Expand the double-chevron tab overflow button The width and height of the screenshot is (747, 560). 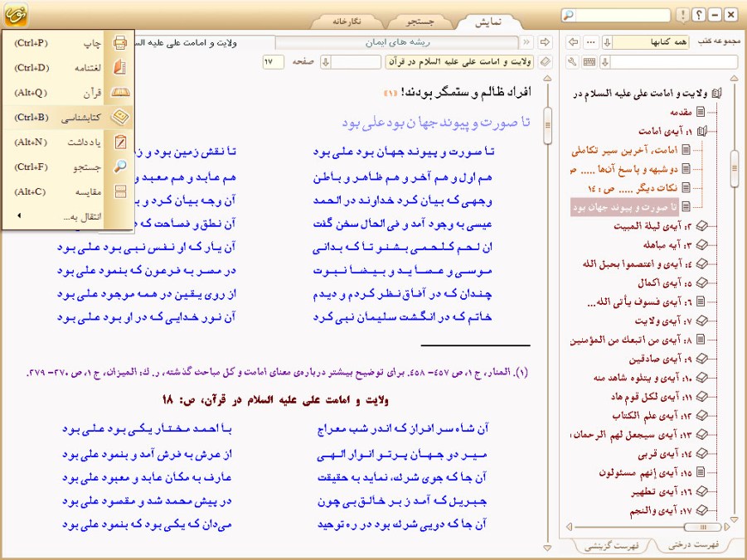click(x=526, y=42)
